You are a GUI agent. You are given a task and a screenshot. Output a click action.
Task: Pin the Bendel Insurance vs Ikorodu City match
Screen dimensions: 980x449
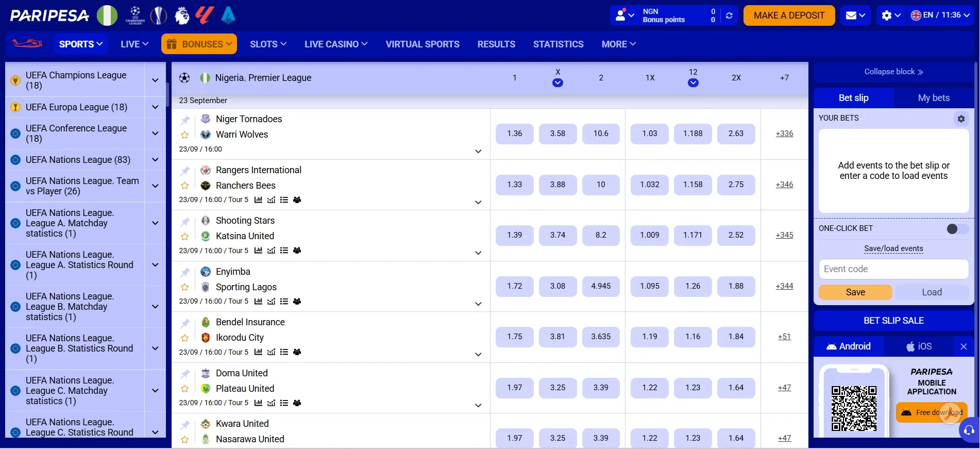tap(185, 323)
